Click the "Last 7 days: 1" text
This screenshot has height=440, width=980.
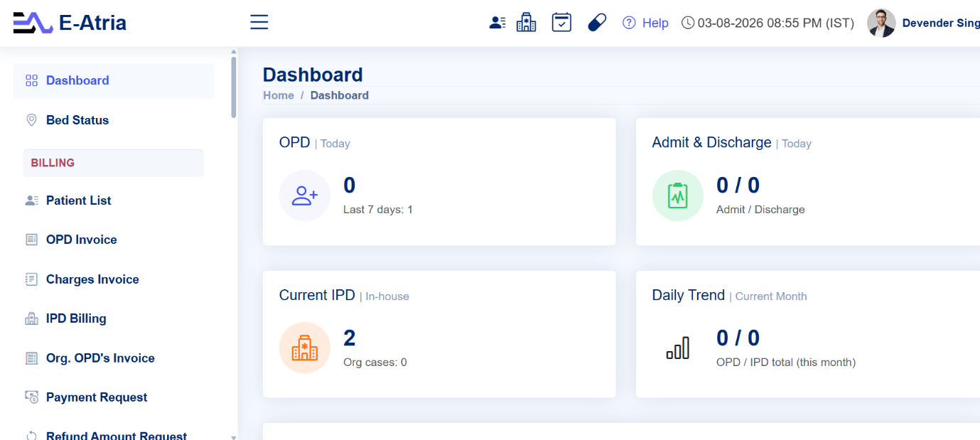pyautogui.click(x=378, y=210)
